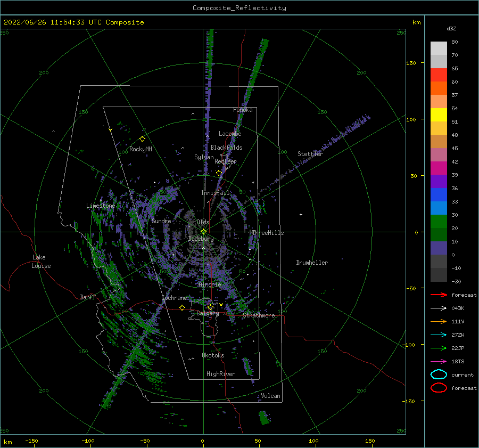Click the cyan current ellipse icon
The image size is (479, 448).
439,374
